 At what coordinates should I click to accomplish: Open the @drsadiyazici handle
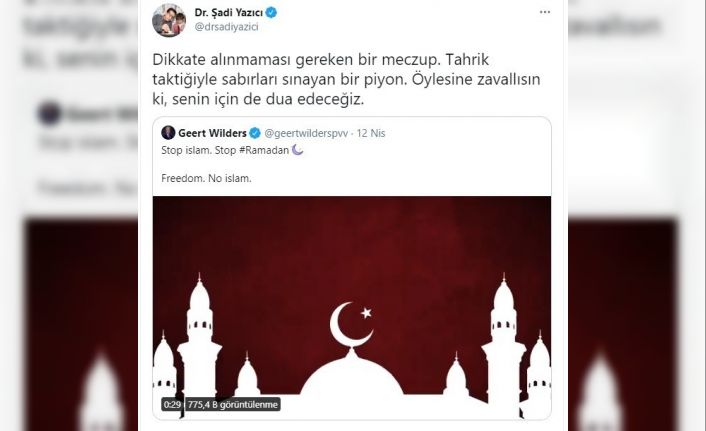click(226, 27)
